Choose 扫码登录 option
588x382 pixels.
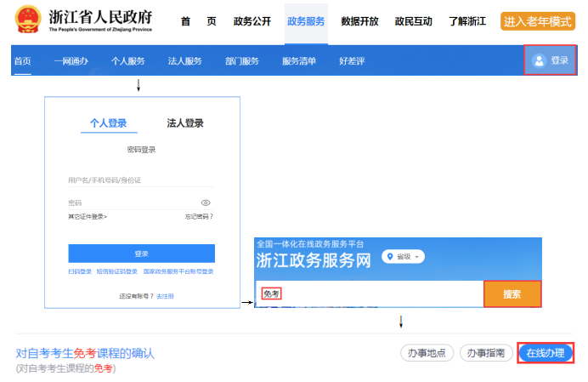[80, 271]
